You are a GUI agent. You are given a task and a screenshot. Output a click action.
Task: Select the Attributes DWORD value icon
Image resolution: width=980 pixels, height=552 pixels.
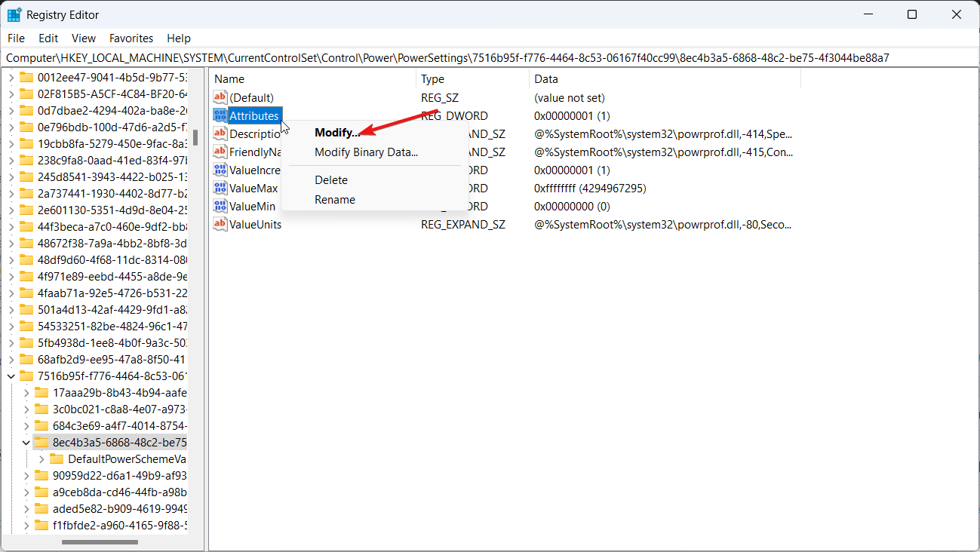point(220,115)
